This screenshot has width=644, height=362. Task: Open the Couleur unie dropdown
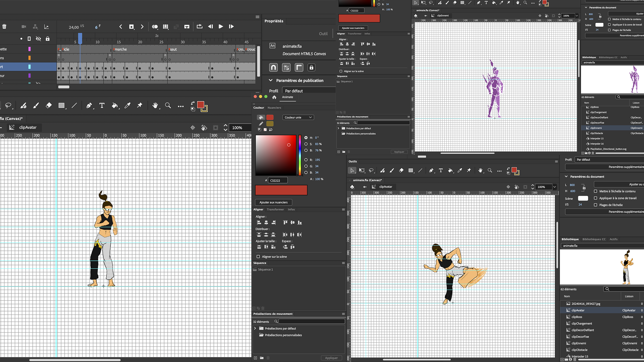pos(298,117)
